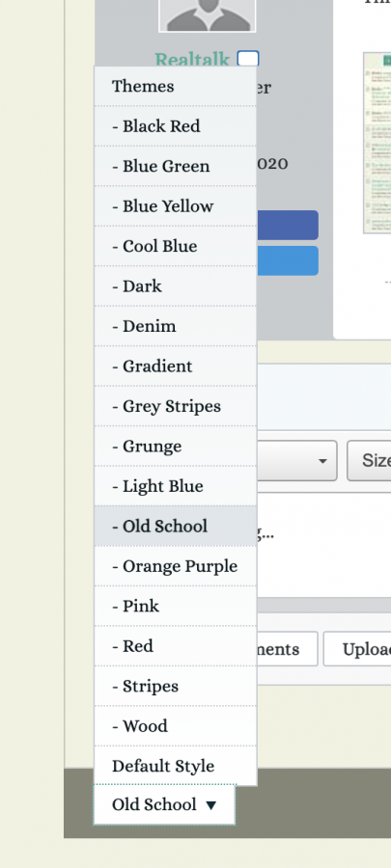Apply the Wood theme
The image size is (391, 868).
pos(176,725)
